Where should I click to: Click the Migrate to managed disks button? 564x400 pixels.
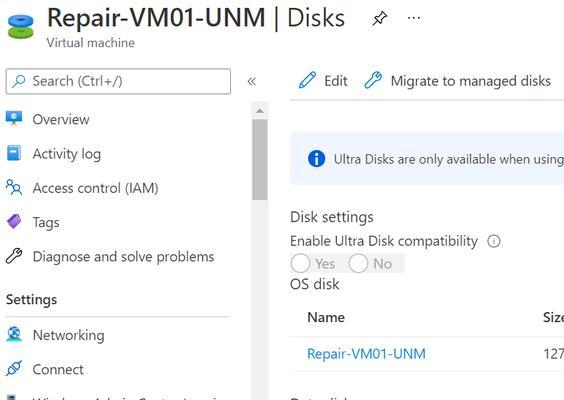(x=458, y=81)
